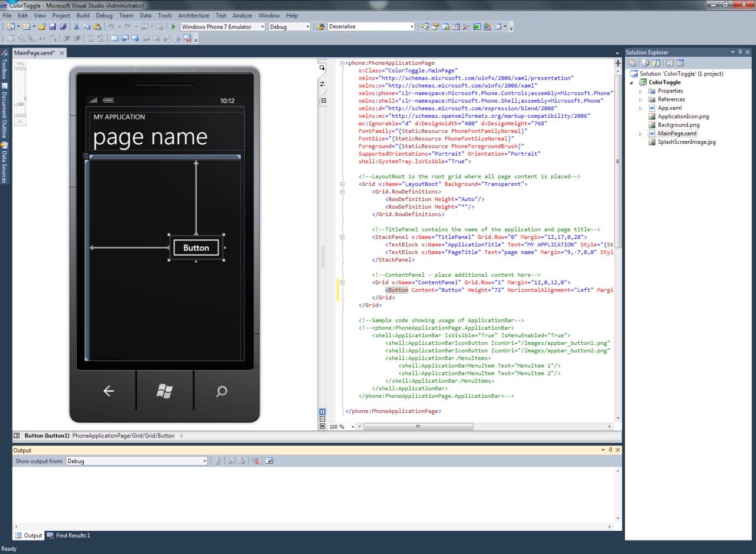Switch to the MainPage.xaml* document tab

click(x=34, y=52)
